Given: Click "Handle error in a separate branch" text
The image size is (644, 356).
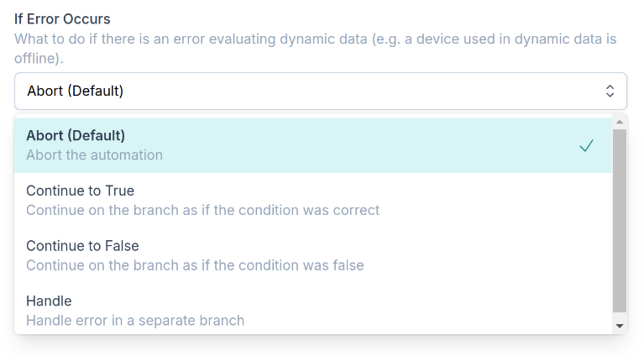Looking at the screenshot, I should tap(135, 321).
